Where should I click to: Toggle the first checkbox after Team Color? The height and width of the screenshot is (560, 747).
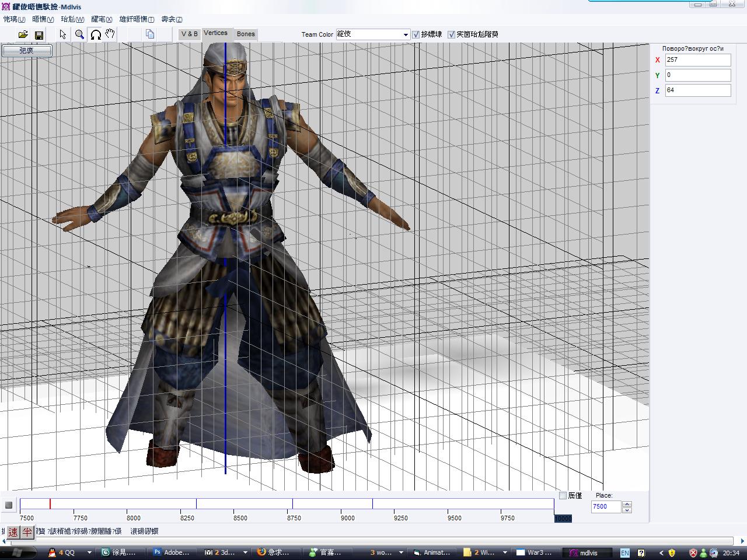416,34
